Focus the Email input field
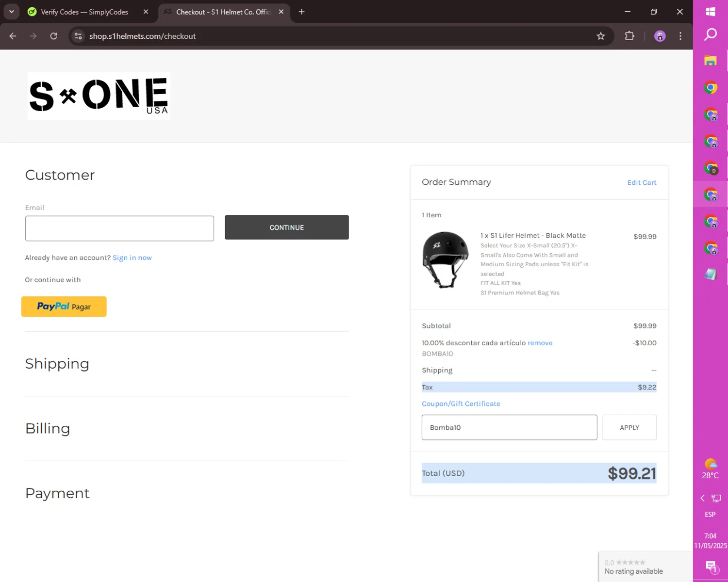728x582 pixels. [119, 228]
